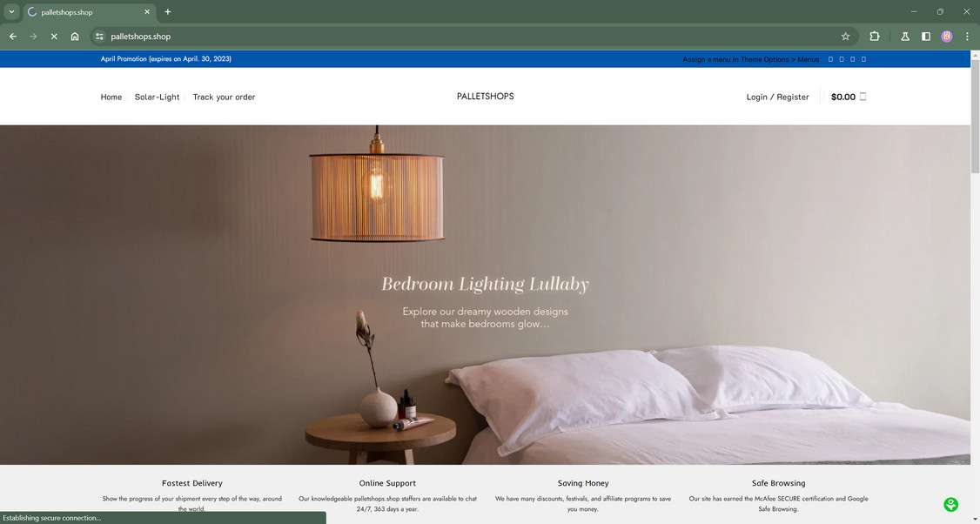Click the green floating badge icon
This screenshot has width=980, height=524.
click(x=950, y=505)
